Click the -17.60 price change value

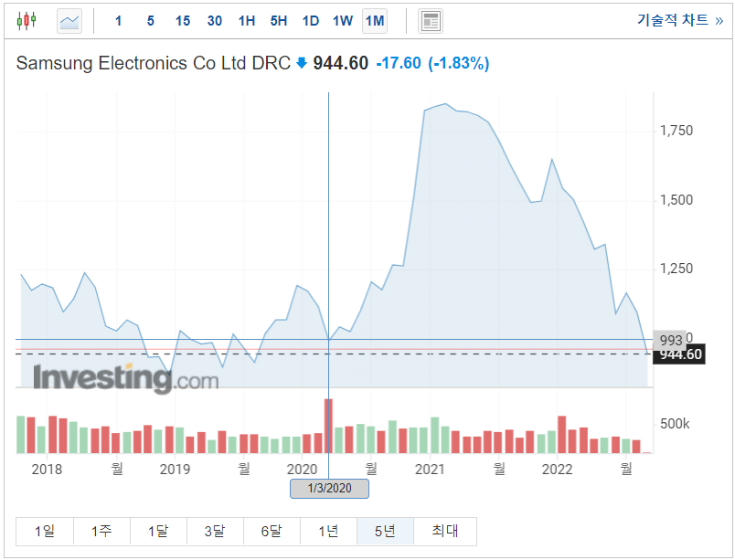(399, 63)
